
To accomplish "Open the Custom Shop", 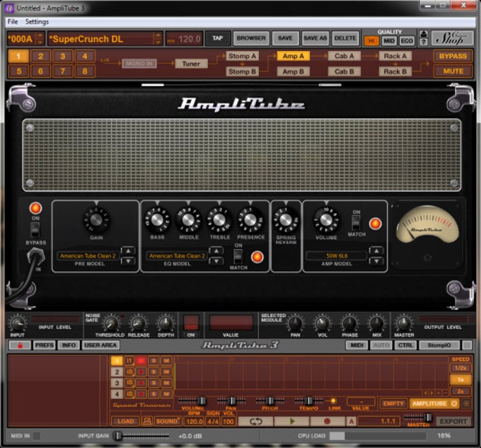I will click(x=452, y=38).
